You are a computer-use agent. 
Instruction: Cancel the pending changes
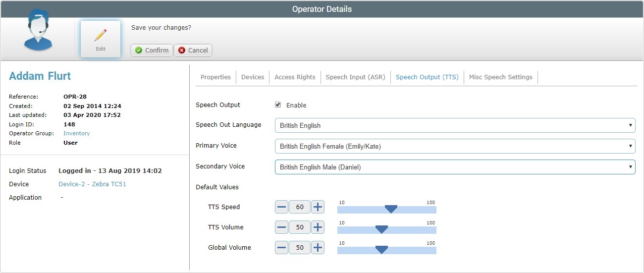click(x=193, y=50)
